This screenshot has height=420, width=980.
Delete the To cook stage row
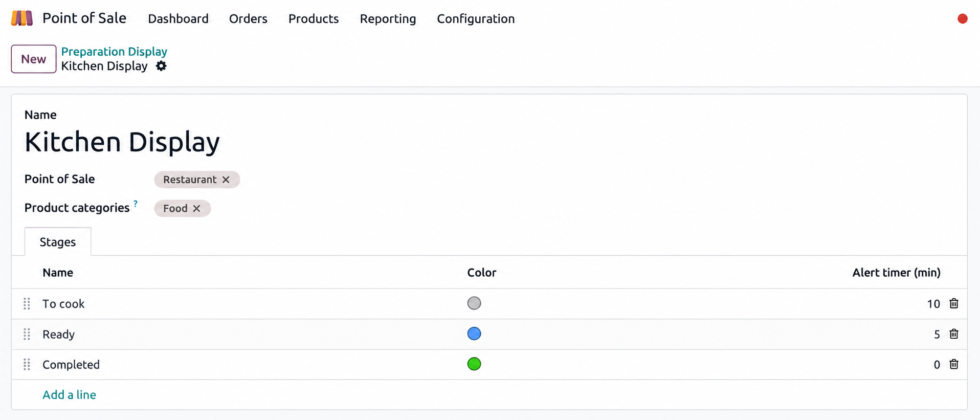coord(954,303)
